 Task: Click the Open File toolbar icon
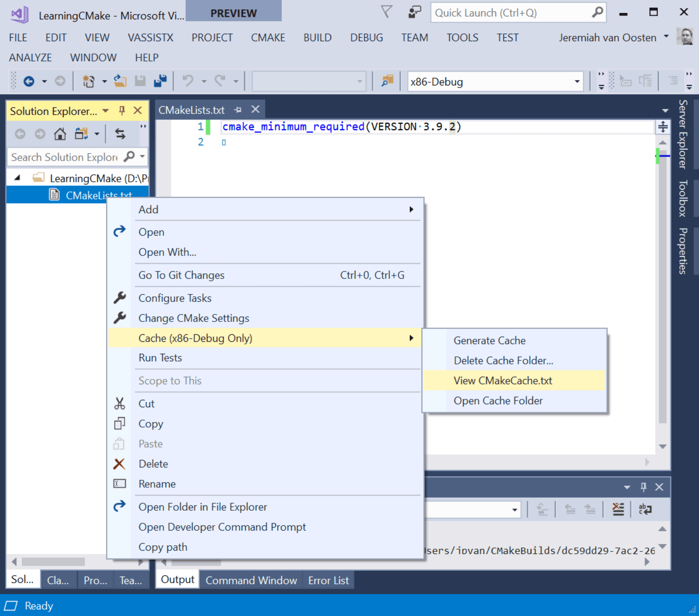[120, 81]
